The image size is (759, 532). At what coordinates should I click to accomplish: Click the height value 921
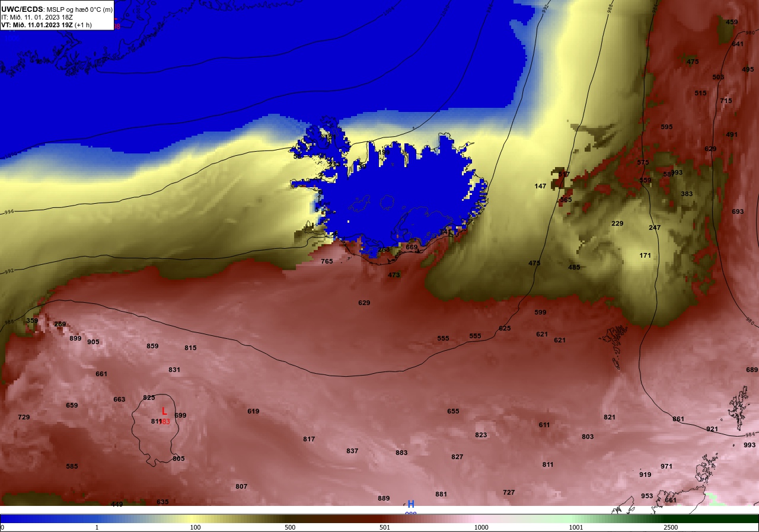point(712,429)
